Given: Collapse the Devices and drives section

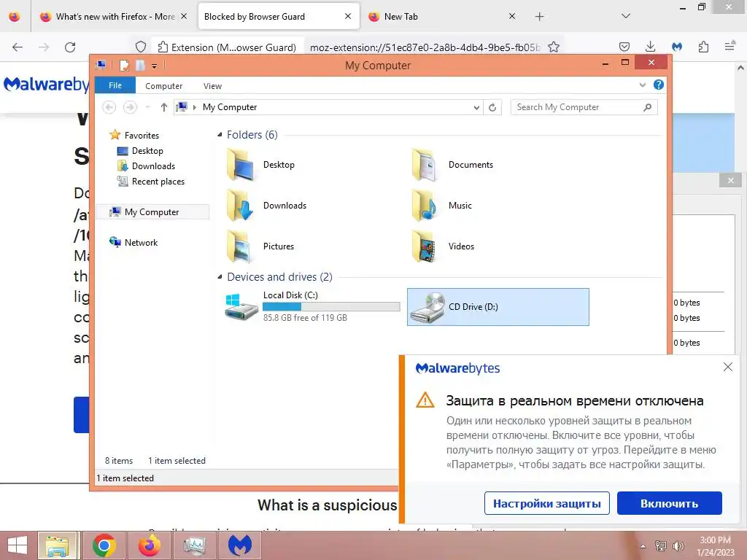Looking at the screenshot, I should click(x=220, y=276).
